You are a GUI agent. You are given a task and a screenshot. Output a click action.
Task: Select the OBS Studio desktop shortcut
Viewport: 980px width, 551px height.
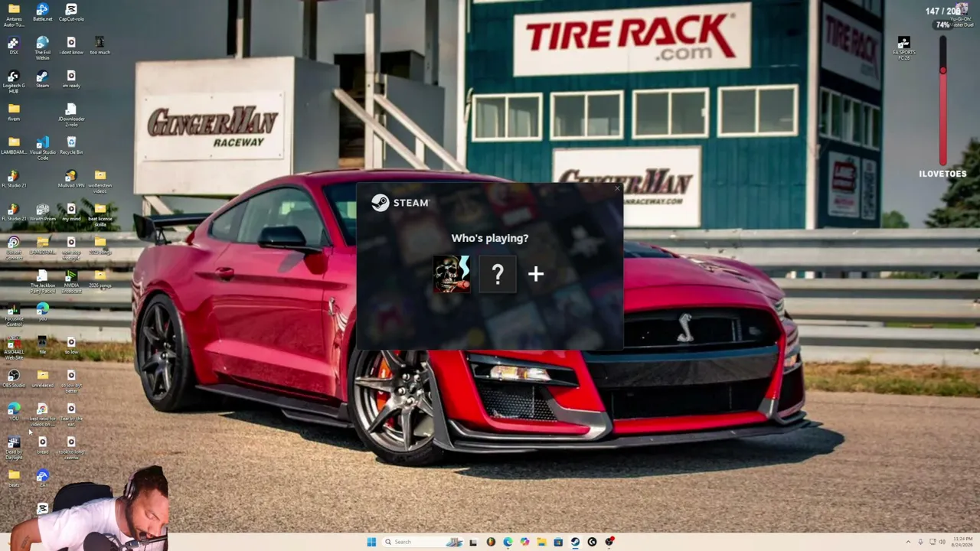click(x=14, y=379)
